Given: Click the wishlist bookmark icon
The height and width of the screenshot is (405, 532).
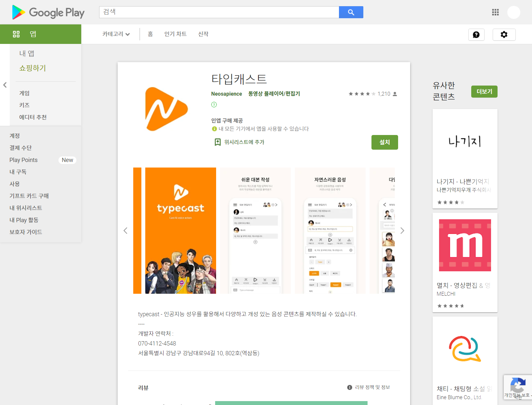Looking at the screenshot, I should 217,142.
